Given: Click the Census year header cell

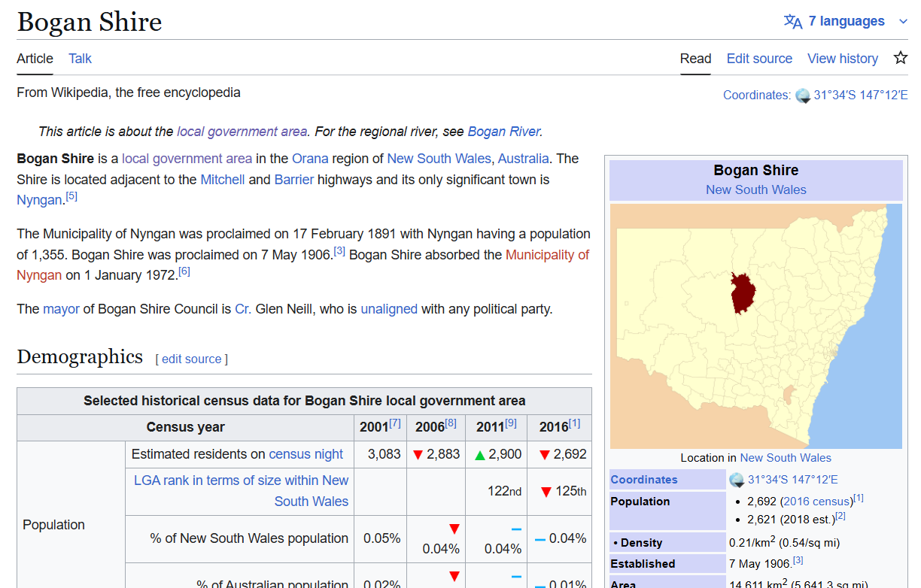Looking at the screenshot, I should pos(185,427).
